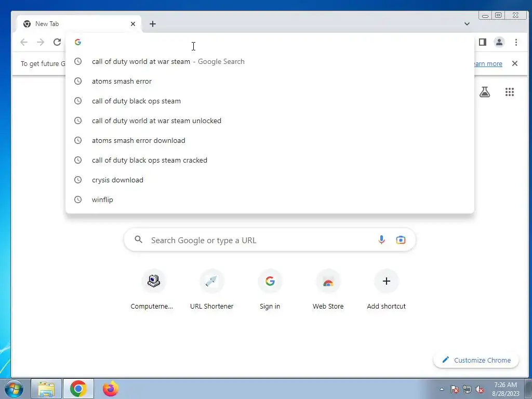Launch Firefox from the taskbar
Image resolution: width=532 pixels, height=399 pixels.
[111, 389]
